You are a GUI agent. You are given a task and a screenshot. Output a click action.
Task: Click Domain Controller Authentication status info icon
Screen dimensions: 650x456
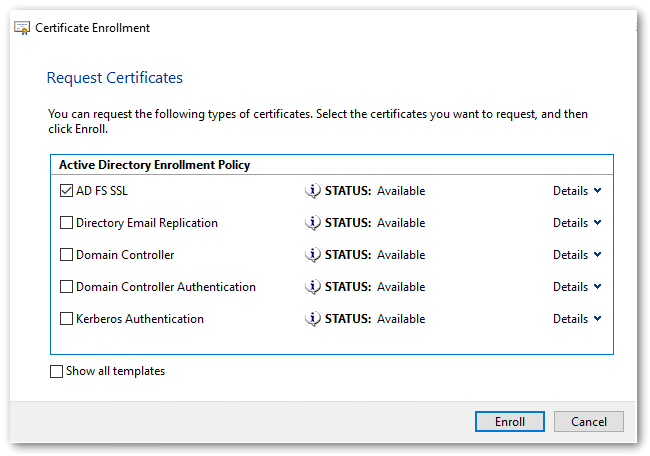point(313,287)
